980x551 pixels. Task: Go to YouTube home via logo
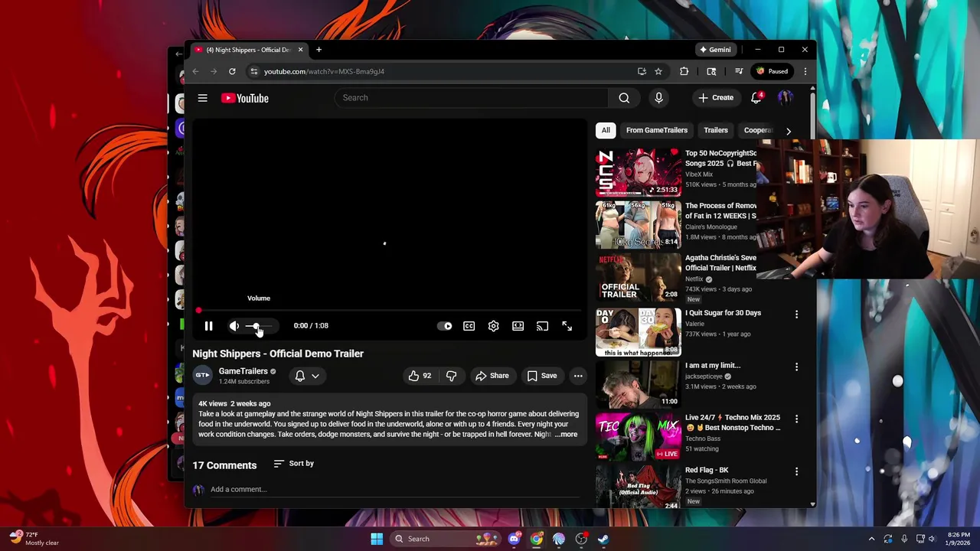[x=245, y=98]
